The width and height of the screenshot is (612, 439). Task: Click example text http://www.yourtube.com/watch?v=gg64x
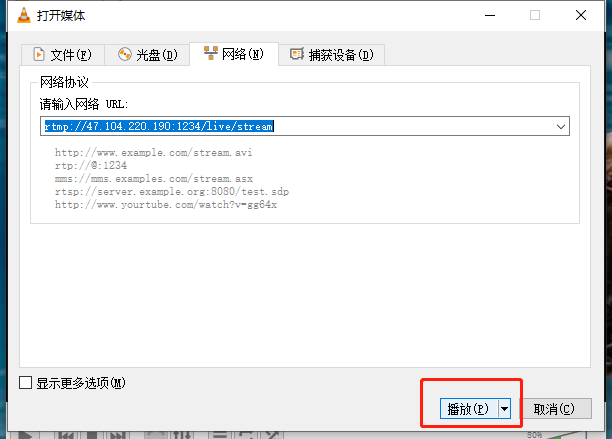tap(166, 204)
